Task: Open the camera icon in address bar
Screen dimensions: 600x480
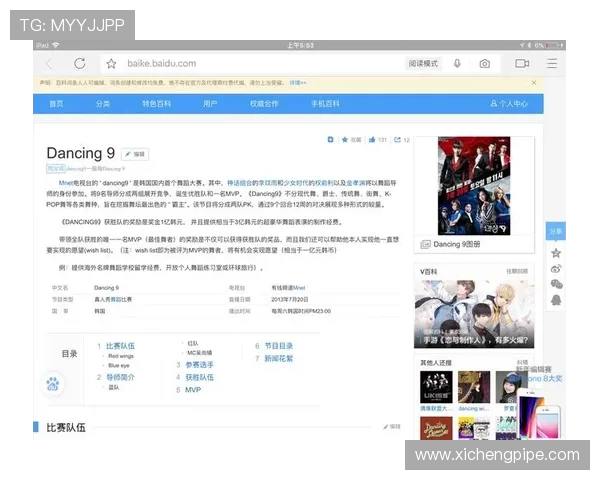Action: tap(484, 64)
